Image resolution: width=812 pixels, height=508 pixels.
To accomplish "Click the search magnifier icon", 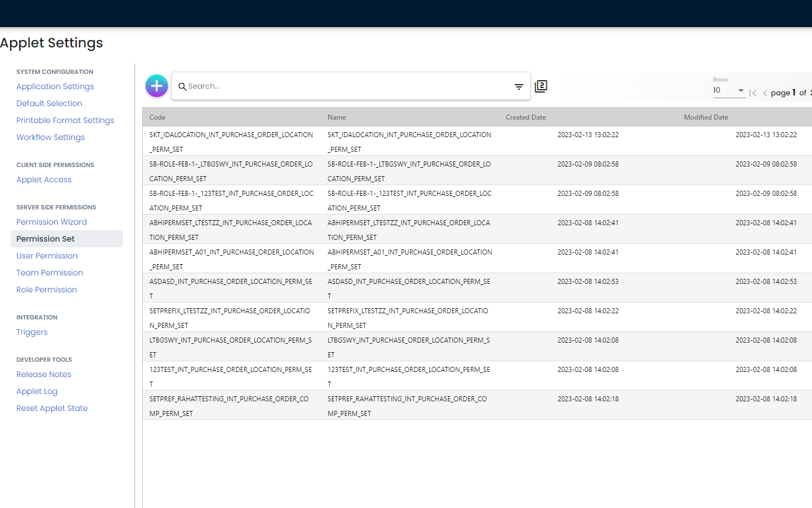I will click(182, 86).
